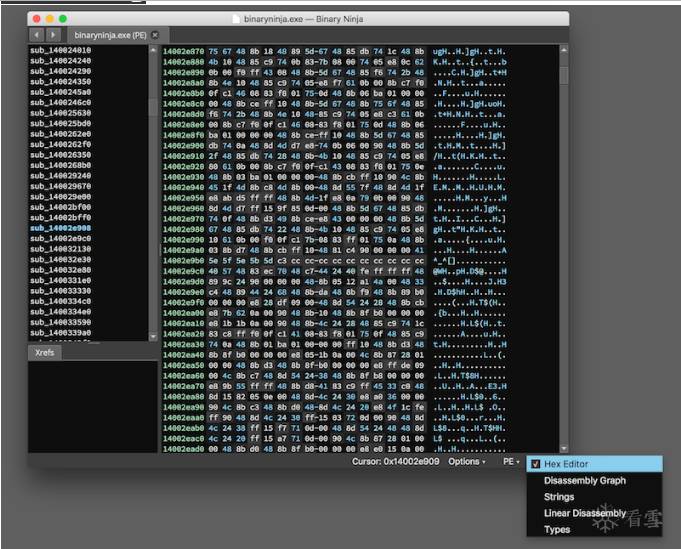Click hex address 14002ea00
Image resolution: width=681 pixels, height=549 pixels.
pos(183,313)
